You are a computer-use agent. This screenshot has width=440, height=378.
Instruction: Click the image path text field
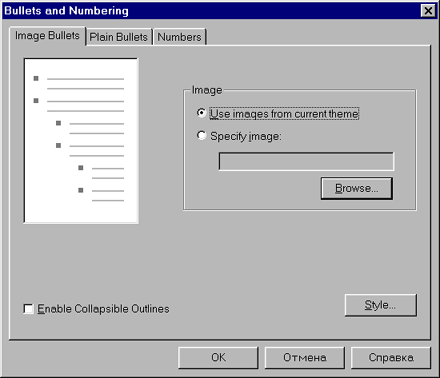[x=306, y=161]
